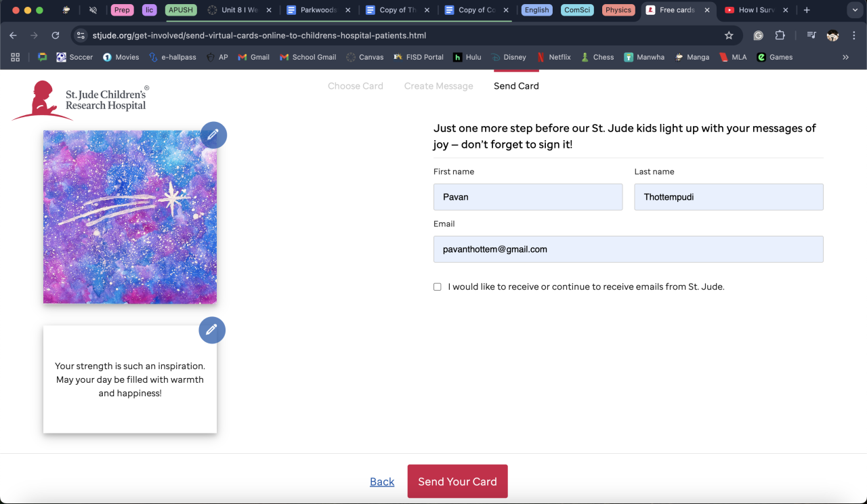Go to the Choose Card step
The image size is (867, 504).
tap(356, 86)
